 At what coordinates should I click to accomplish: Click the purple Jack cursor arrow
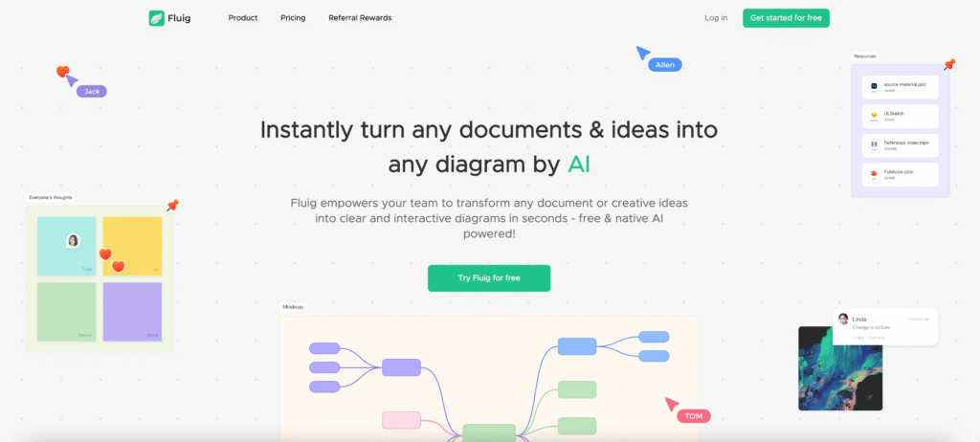72,80
